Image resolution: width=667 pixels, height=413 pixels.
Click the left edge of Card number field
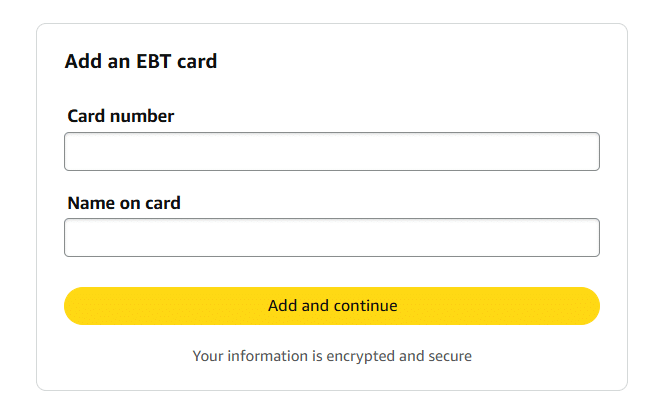pos(72,151)
